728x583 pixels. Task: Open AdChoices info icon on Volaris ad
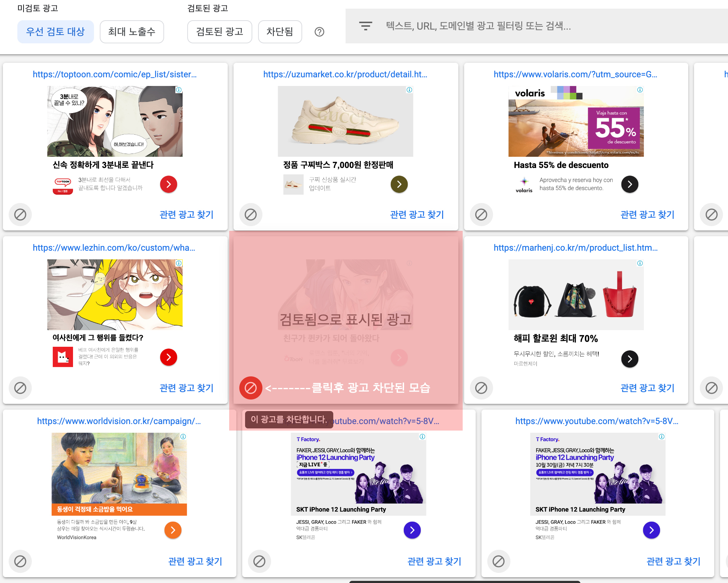(x=640, y=90)
